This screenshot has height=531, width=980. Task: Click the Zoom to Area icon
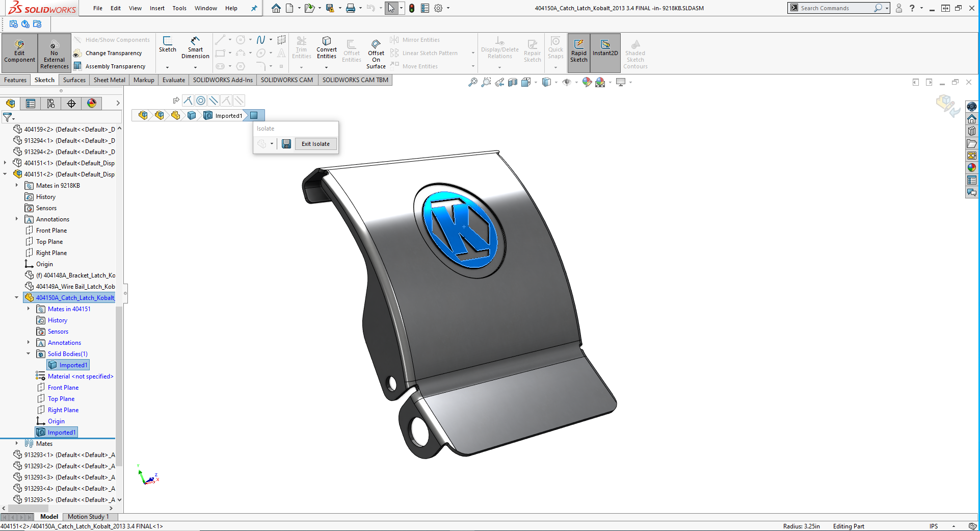click(486, 82)
